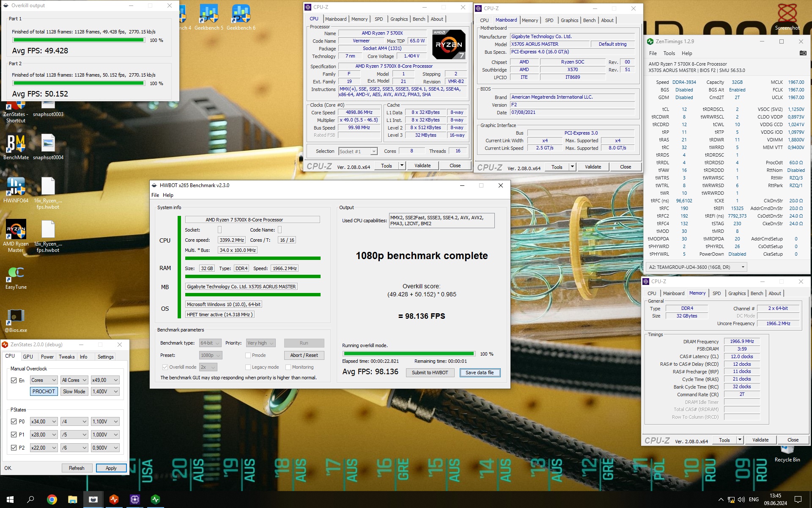Toggle the En manual overclock checkbox
The height and width of the screenshot is (508, 812).
pyautogui.click(x=14, y=380)
